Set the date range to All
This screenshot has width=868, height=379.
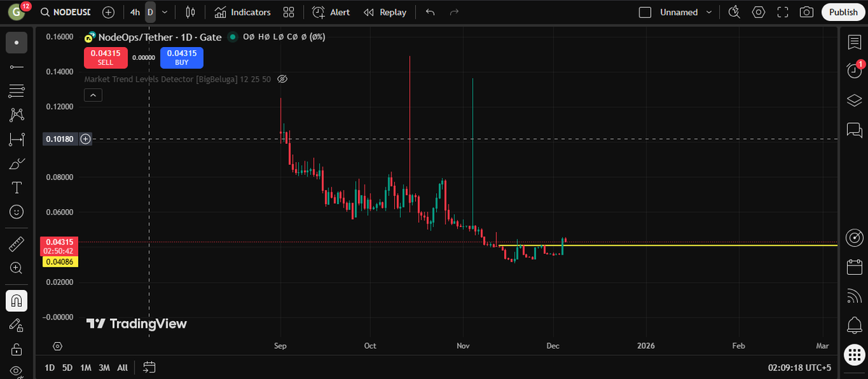tap(122, 367)
